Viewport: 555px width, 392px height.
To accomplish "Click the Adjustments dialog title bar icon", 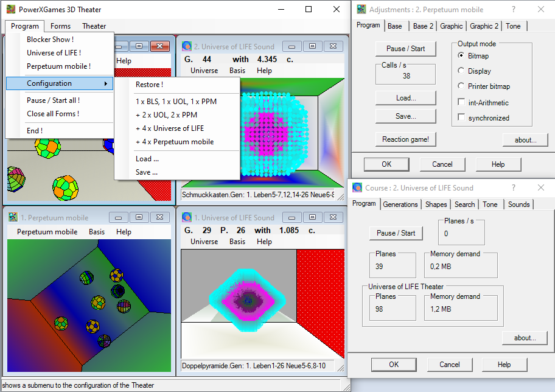I will coord(361,9).
